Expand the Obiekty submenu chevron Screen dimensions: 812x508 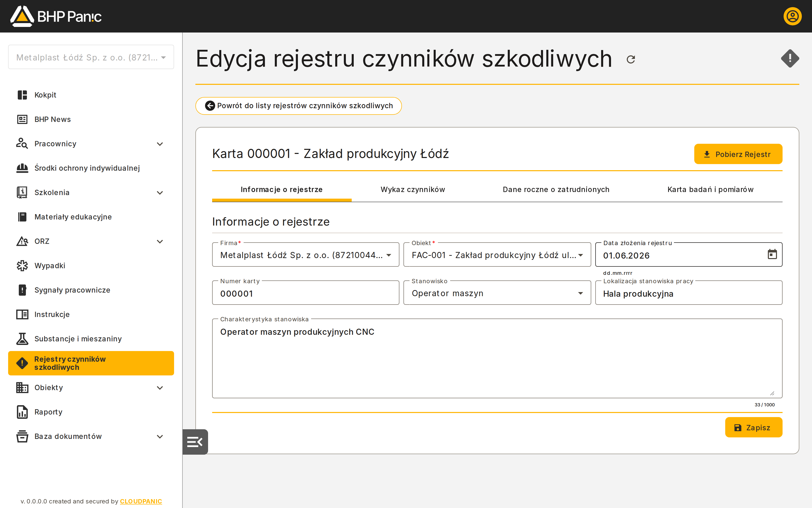[x=160, y=388]
